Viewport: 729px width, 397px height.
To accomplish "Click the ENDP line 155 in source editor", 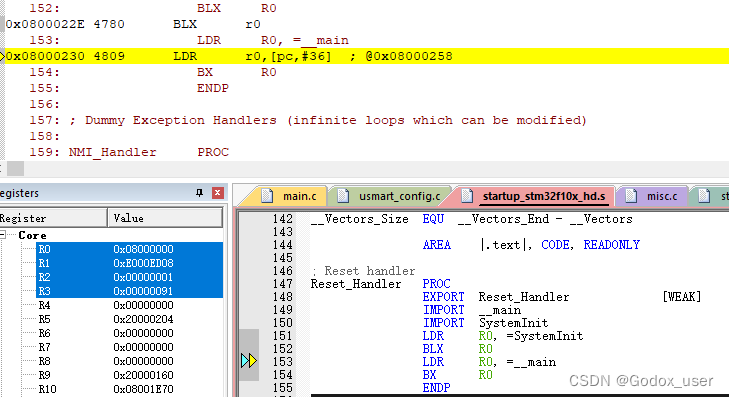I will click(437, 388).
